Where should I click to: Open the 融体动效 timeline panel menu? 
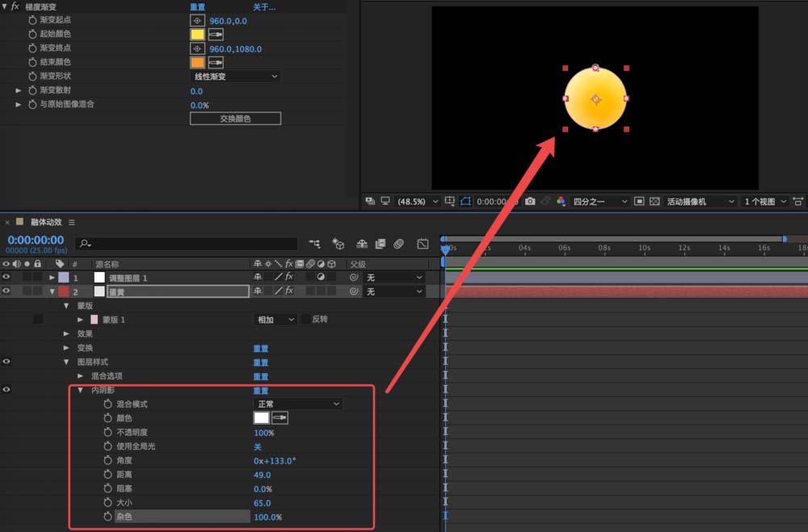[x=72, y=222]
